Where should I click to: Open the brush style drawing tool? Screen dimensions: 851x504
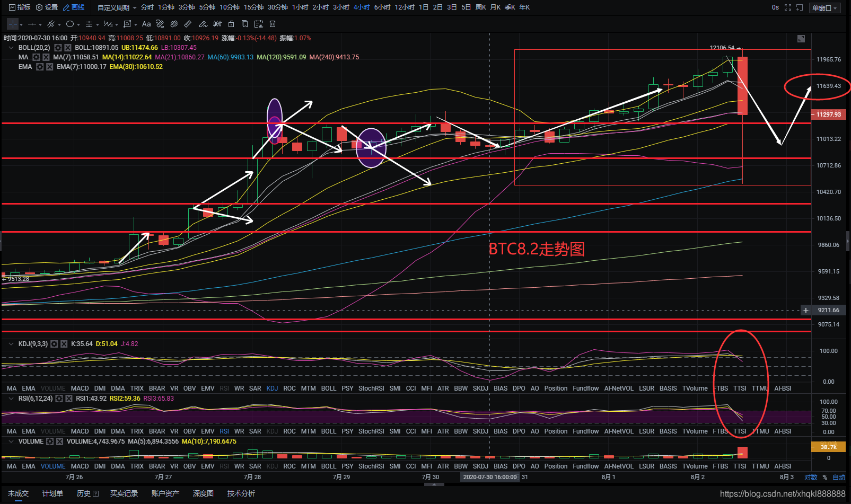pyautogui.click(x=160, y=24)
